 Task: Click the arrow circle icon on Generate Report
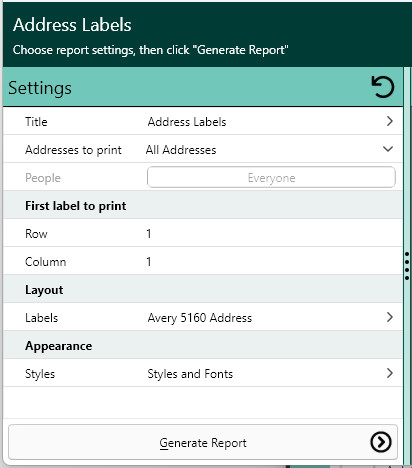click(x=380, y=442)
